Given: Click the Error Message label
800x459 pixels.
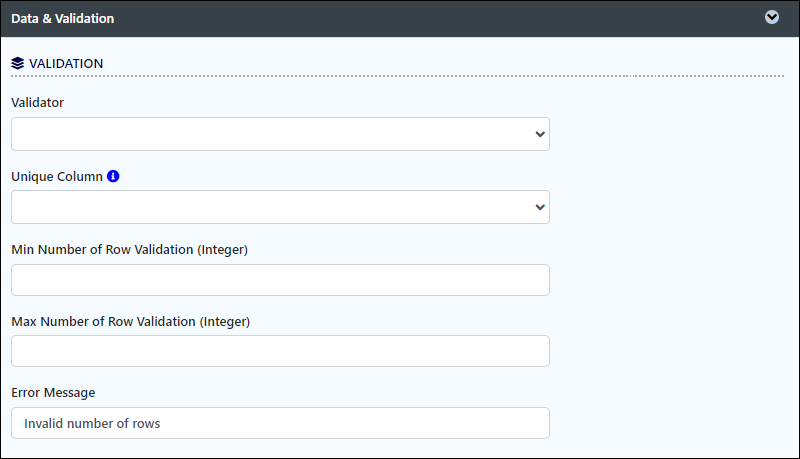Looking at the screenshot, I should (x=53, y=393).
